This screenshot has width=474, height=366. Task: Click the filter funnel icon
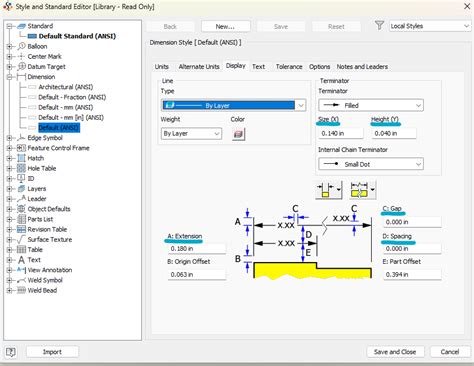379,25
